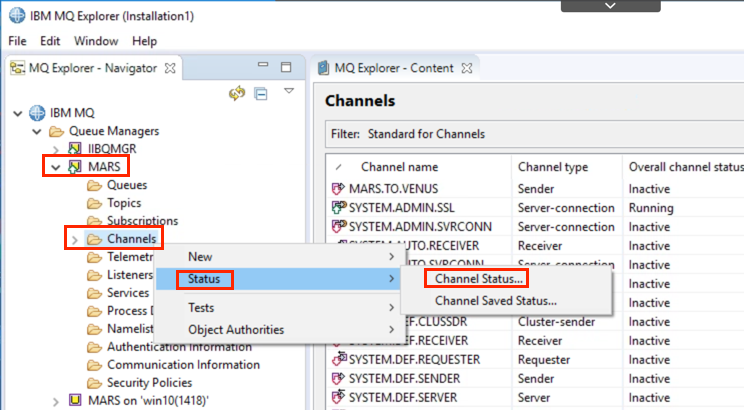Select the SYSTEM.DEF.REQUESTER channel name
The width and height of the screenshot is (744, 410).
point(414,360)
